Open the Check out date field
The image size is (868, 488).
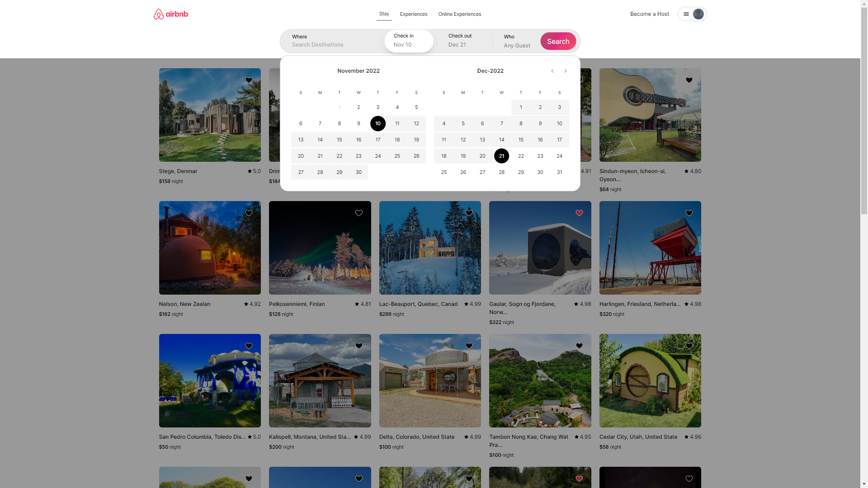point(463,41)
